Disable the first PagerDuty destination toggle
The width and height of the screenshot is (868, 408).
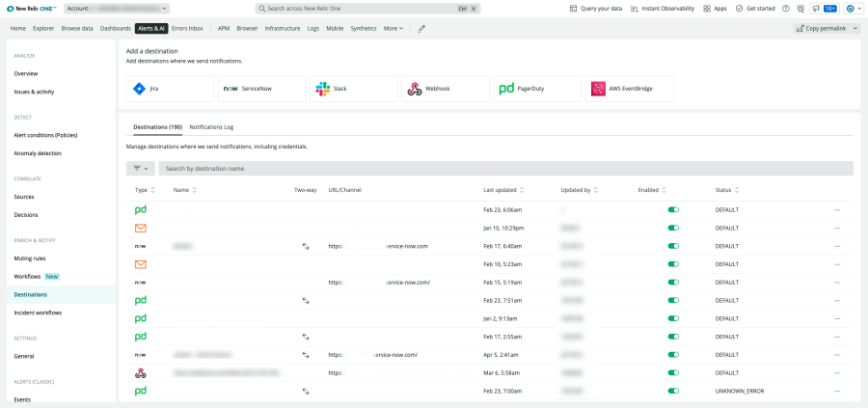(672, 209)
